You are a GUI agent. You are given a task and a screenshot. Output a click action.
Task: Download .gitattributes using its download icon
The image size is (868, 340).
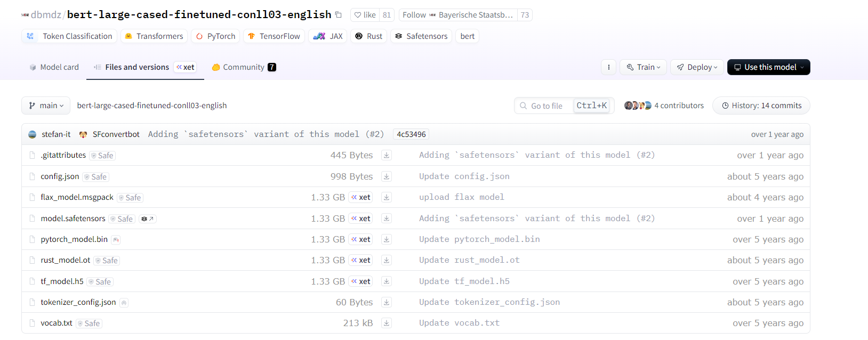click(x=387, y=155)
